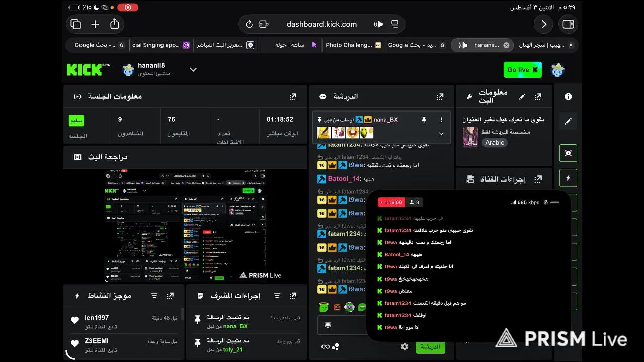Screen dimensions: 644x362
Task: Pop out the stream info panel
Action: [538, 96]
